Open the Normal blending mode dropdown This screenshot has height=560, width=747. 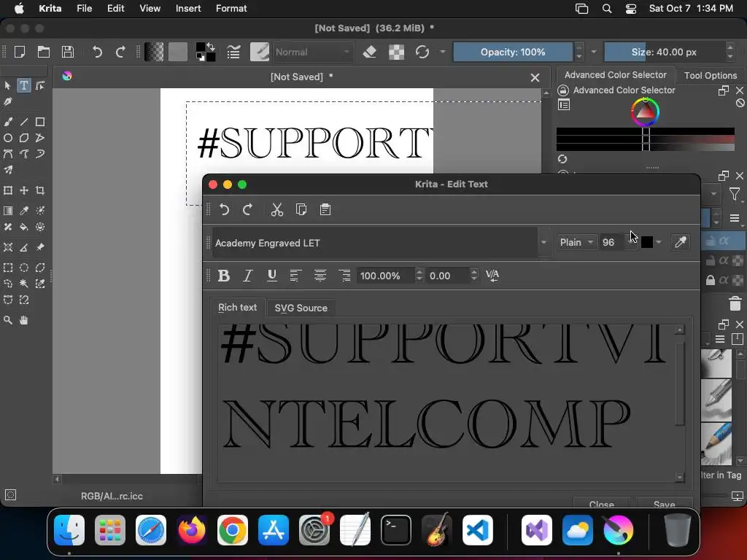(314, 52)
